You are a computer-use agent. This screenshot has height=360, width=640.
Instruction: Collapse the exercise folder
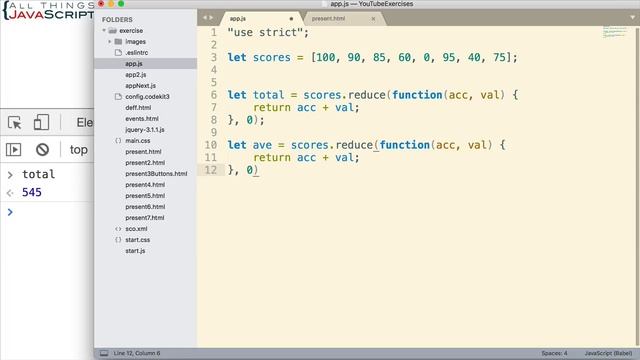[104, 31]
